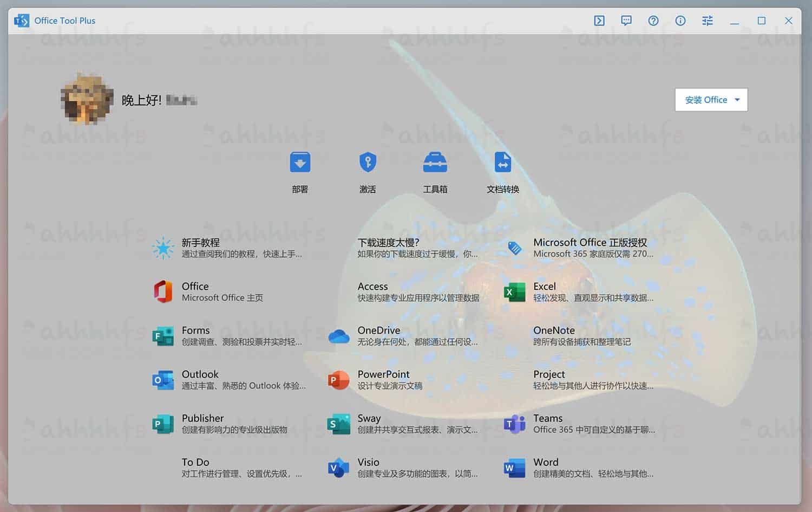Viewport: 812px width, 512px height.
Task: Click the OneDrive cloud icon
Action: pos(339,336)
